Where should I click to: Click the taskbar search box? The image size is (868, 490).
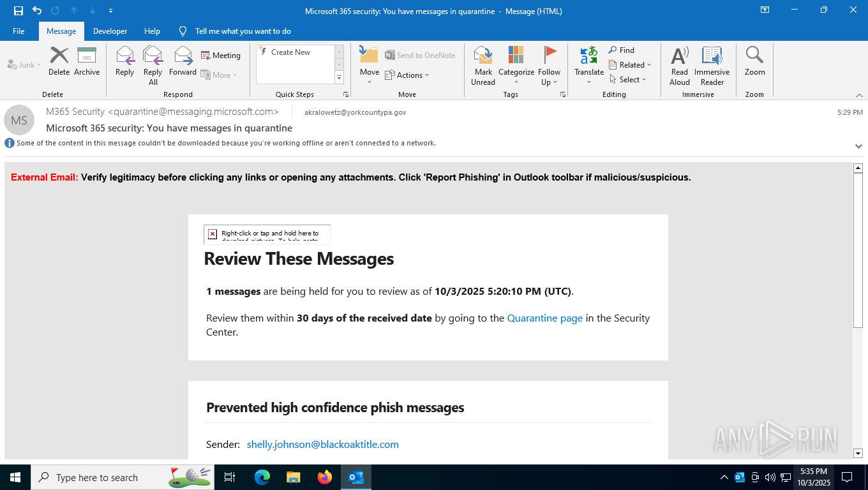pos(123,477)
